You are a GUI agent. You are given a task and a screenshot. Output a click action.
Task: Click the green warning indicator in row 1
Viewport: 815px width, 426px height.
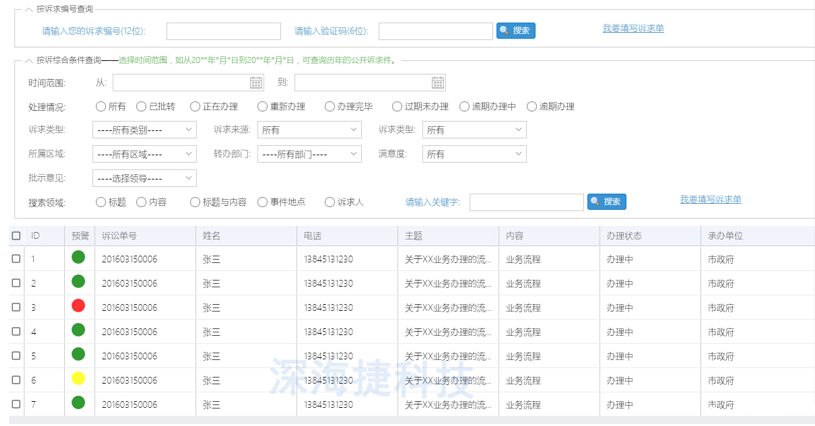pos(78,258)
